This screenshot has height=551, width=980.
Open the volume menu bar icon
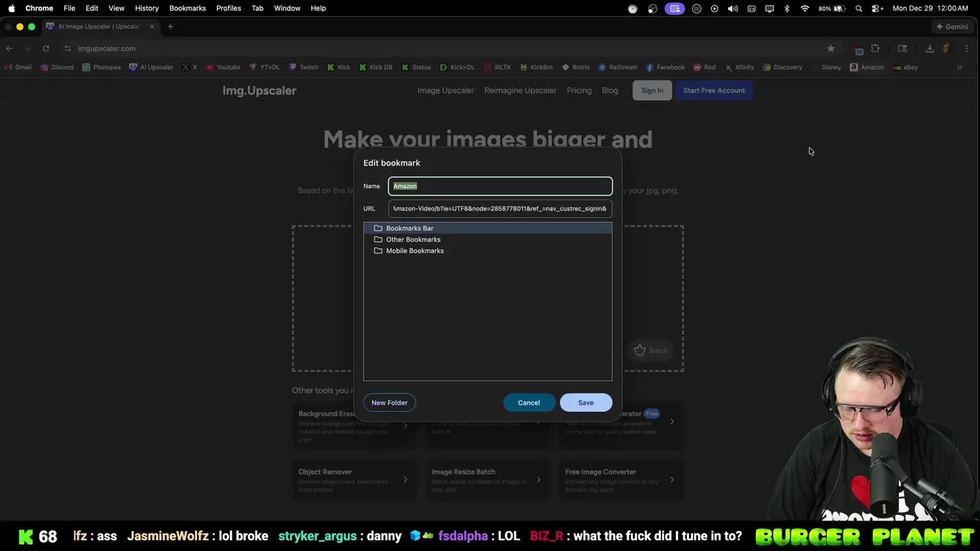coord(733,8)
